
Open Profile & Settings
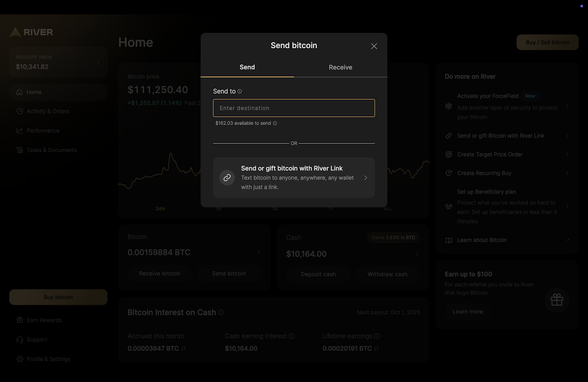click(x=58, y=359)
